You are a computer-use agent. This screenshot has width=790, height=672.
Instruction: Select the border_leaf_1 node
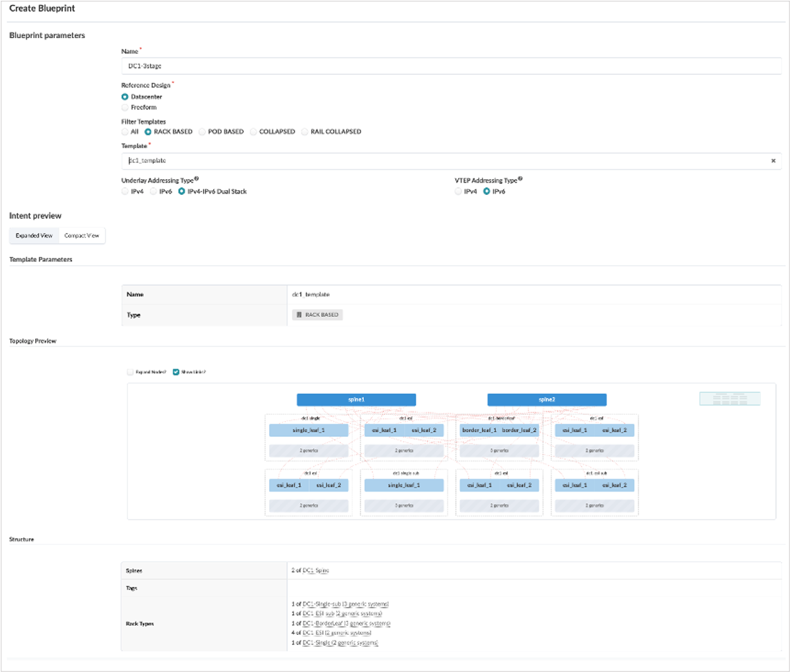click(479, 431)
